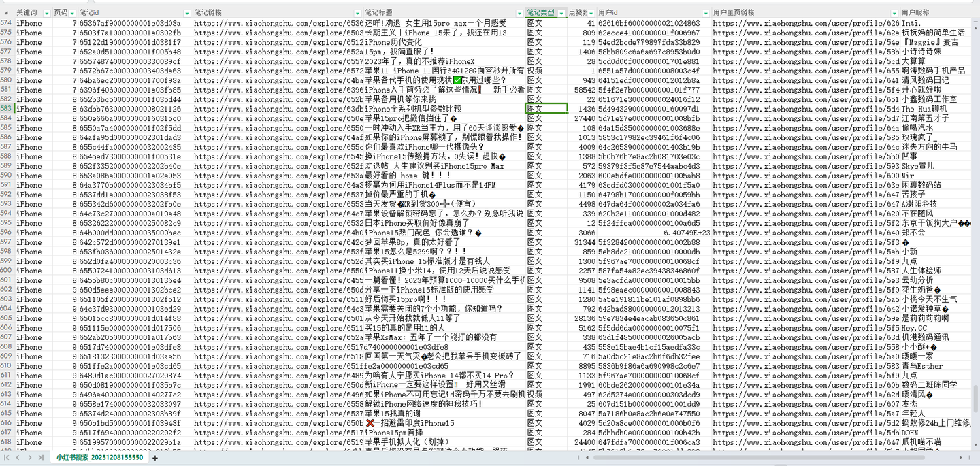Select the like count cell 27440
Viewport: 980px width, 466px height.
pos(582,118)
